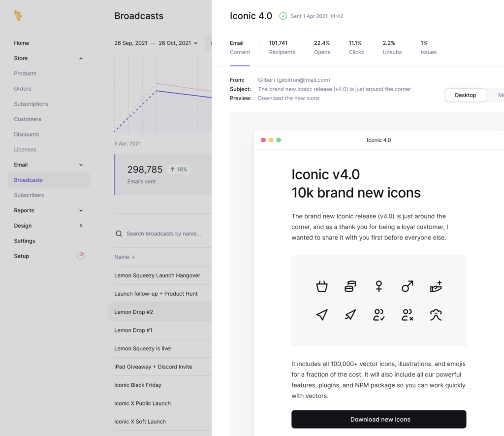This screenshot has height=436, width=504.
Task: Open Customers in sidebar
Action: click(x=28, y=119)
